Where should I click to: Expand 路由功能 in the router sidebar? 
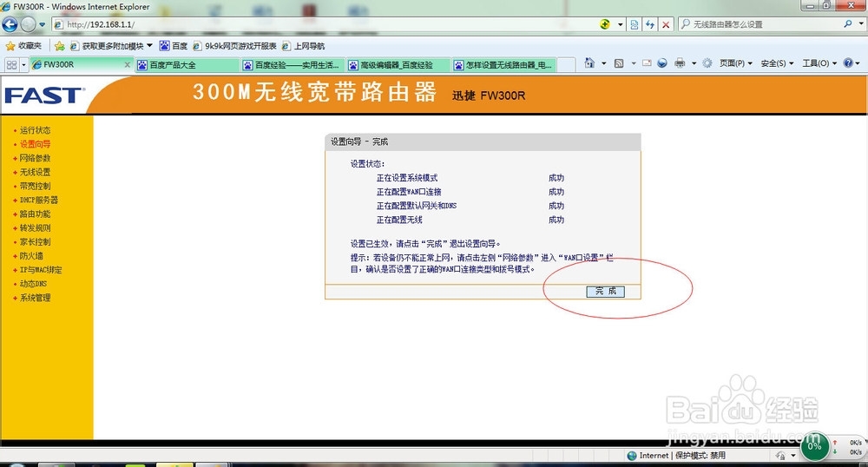coord(35,214)
